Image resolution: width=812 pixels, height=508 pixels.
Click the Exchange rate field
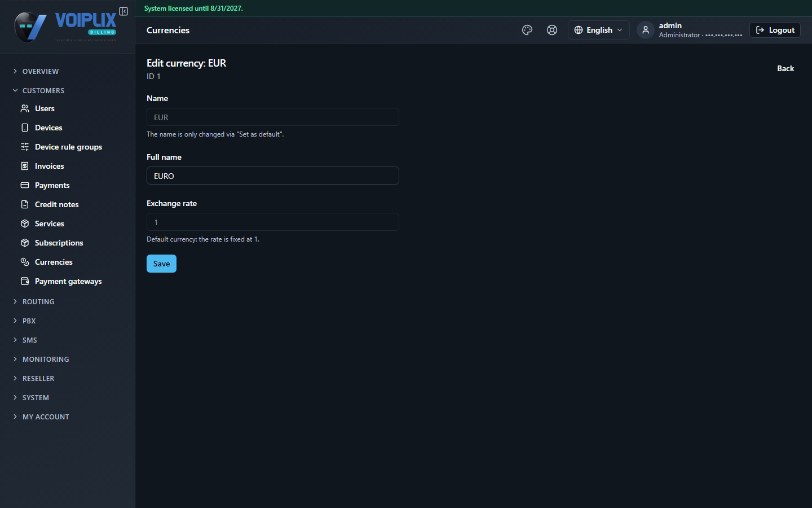point(273,222)
